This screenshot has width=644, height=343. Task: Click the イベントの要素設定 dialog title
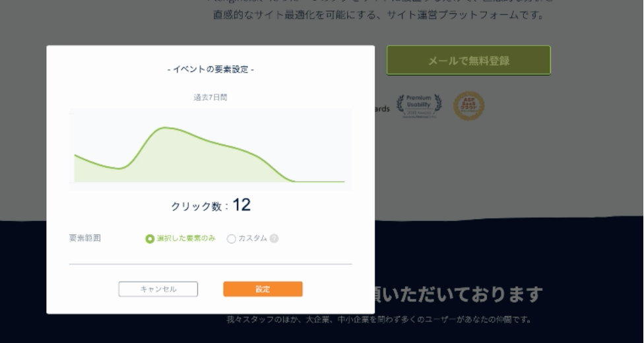point(210,69)
